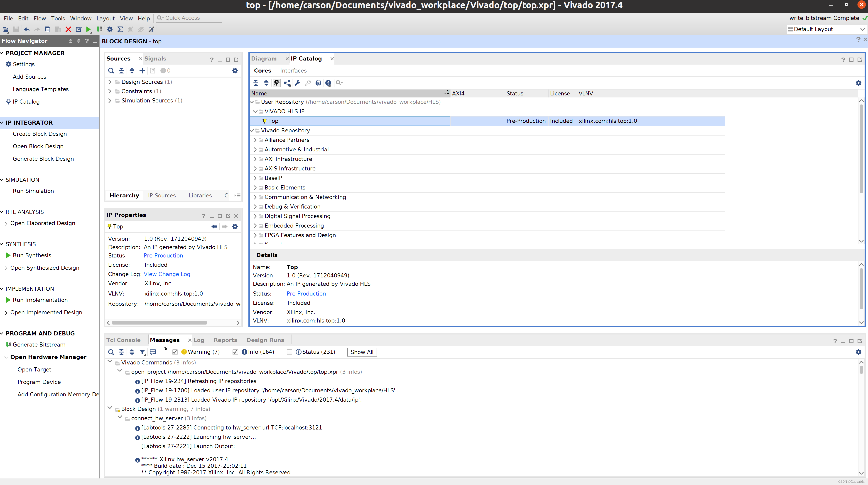Click the checkbox-style toolbar icon

point(79,30)
